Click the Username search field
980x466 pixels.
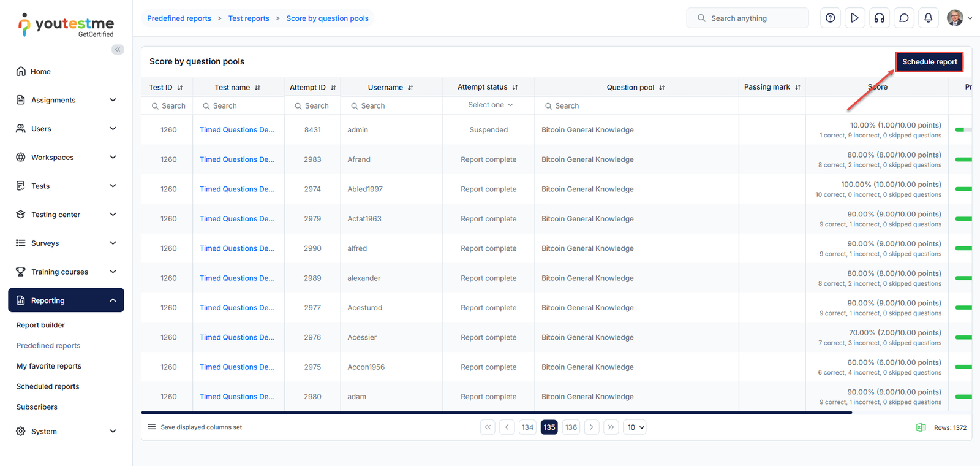coord(392,106)
